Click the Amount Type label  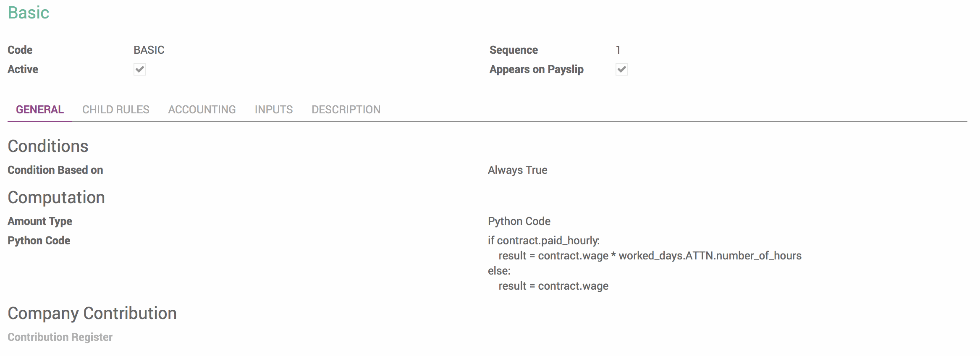pyautogui.click(x=40, y=221)
